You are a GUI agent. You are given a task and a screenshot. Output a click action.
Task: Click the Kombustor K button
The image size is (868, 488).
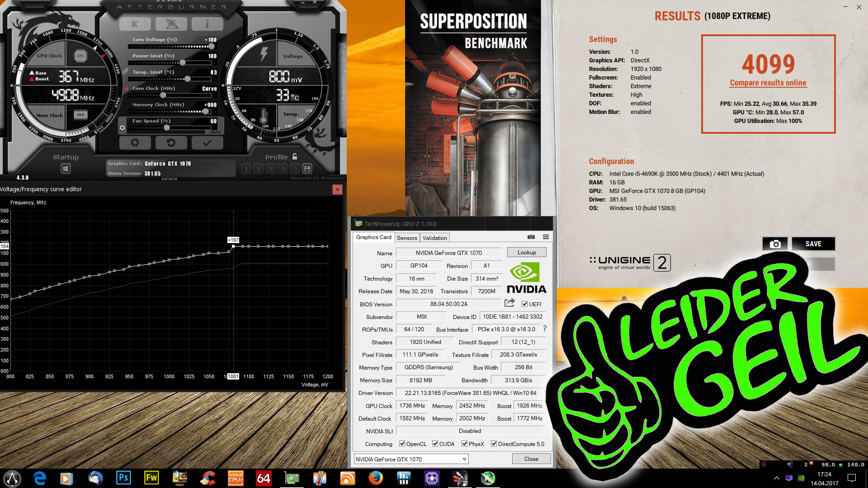pyautogui.click(x=135, y=24)
